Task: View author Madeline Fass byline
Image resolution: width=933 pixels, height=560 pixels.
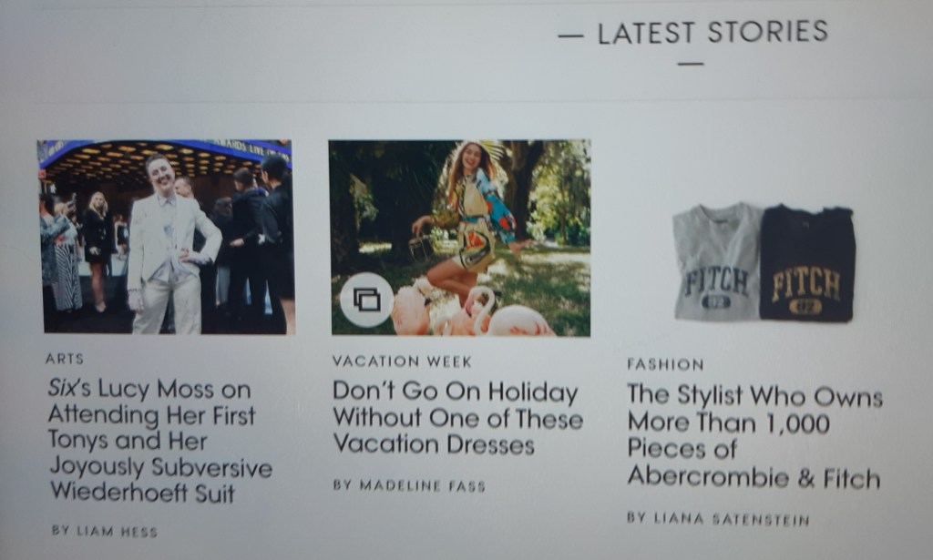Action: point(409,485)
